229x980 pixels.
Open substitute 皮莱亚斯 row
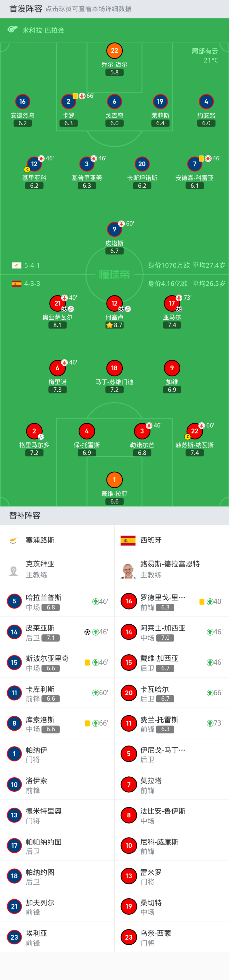(57, 632)
